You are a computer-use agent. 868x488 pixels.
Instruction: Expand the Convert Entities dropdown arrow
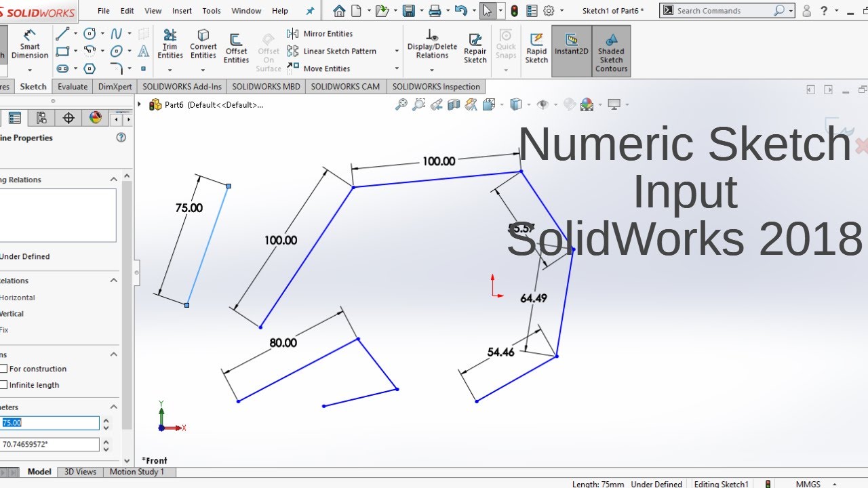point(203,69)
